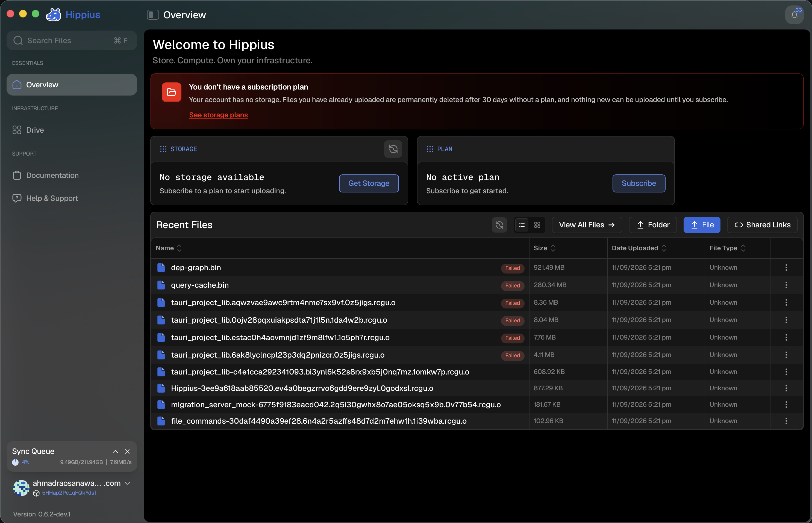The image size is (812, 523).
Task: Sort files by File Type column
Action: [727, 248]
